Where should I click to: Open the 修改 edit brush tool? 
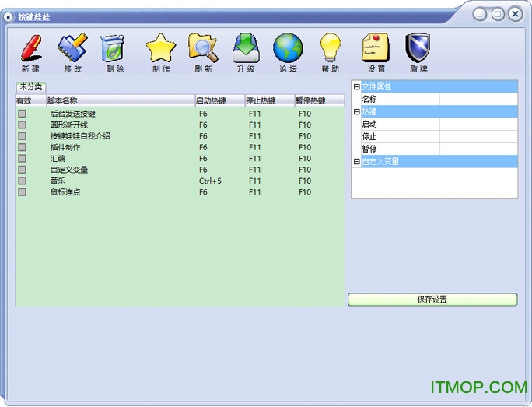coord(72,49)
